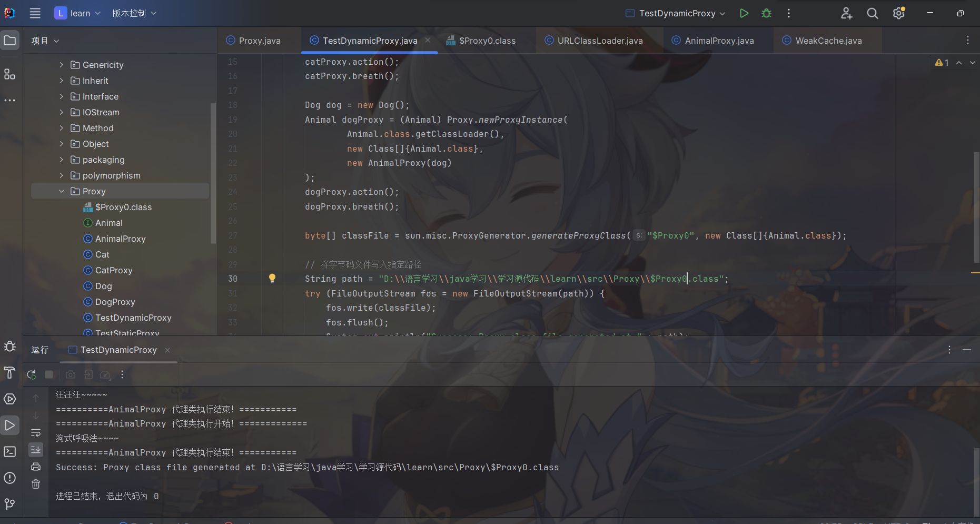This screenshot has height=524, width=980.
Task: Go to next highlighted problem arrow
Action: tap(973, 63)
